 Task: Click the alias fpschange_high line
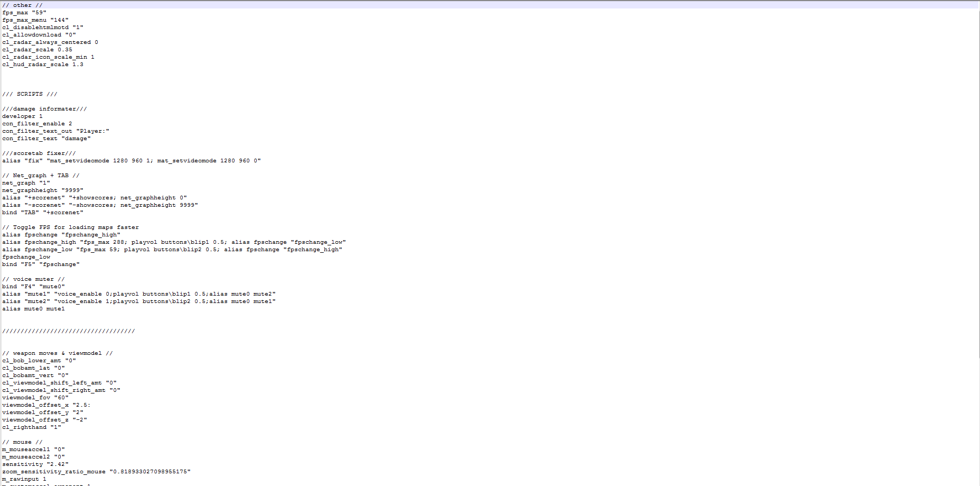174,242
